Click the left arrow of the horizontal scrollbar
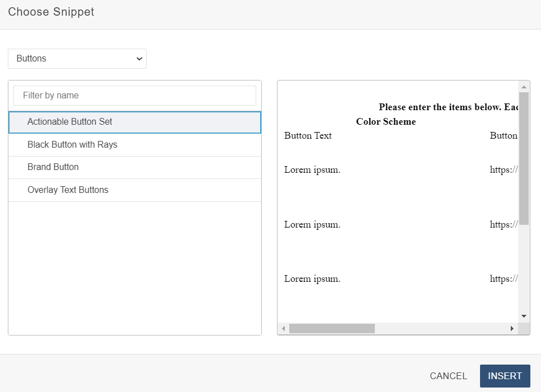The width and height of the screenshot is (541, 392). 283,328
